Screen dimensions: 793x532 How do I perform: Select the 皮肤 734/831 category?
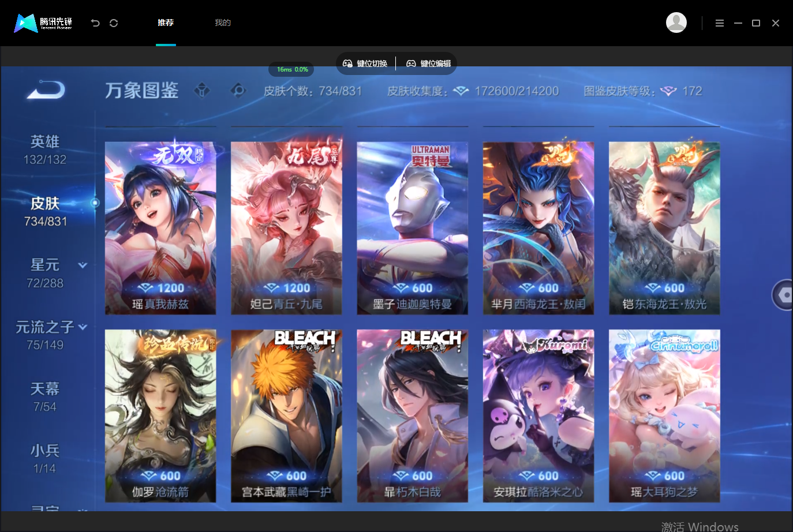tap(46, 212)
